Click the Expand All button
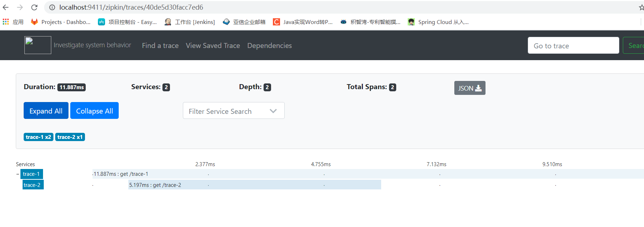The height and width of the screenshot is (227, 644). pyautogui.click(x=46, y=111)
